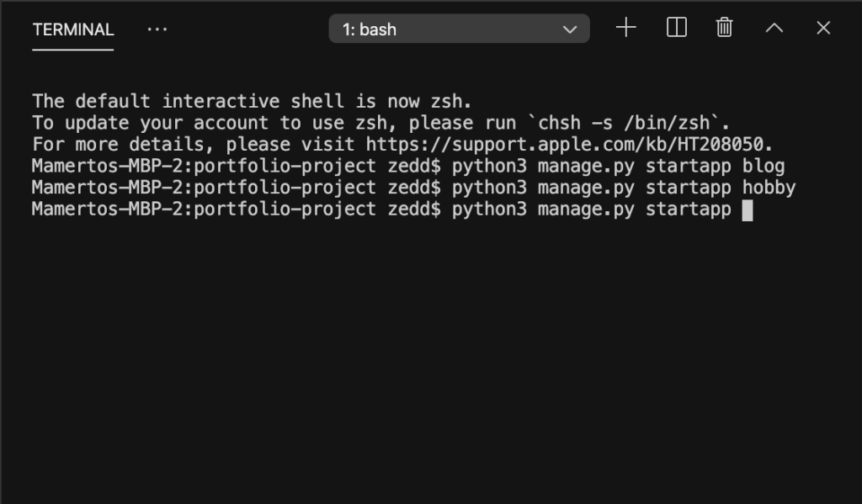Image resolution: width=862 pixels, height=504 pixels.
Task: Click the word 'blog' in first command
Action: pyautogui.click(x=763, y=166)
